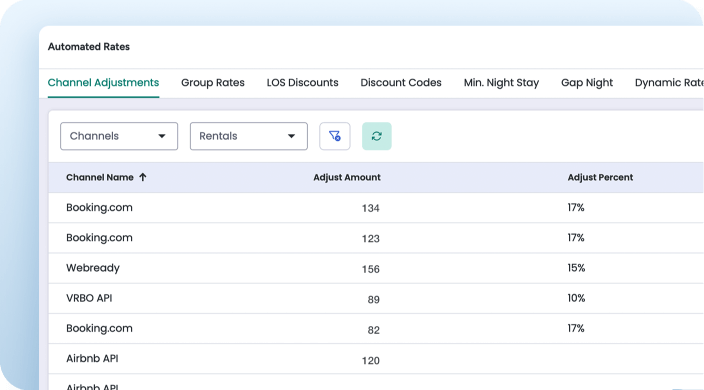Select the Airbnb API row with amount 120

(376, 359)
